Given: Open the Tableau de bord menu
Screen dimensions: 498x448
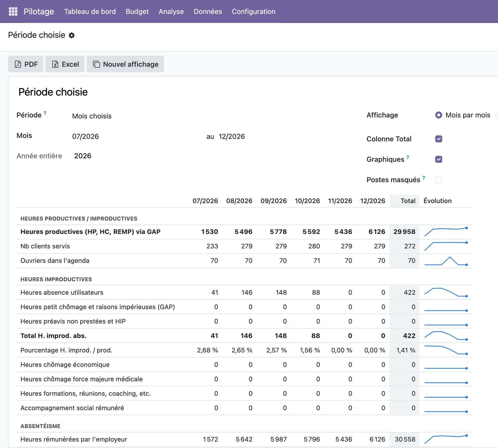Looking at the screenshot, I should (x=90, y=12).
